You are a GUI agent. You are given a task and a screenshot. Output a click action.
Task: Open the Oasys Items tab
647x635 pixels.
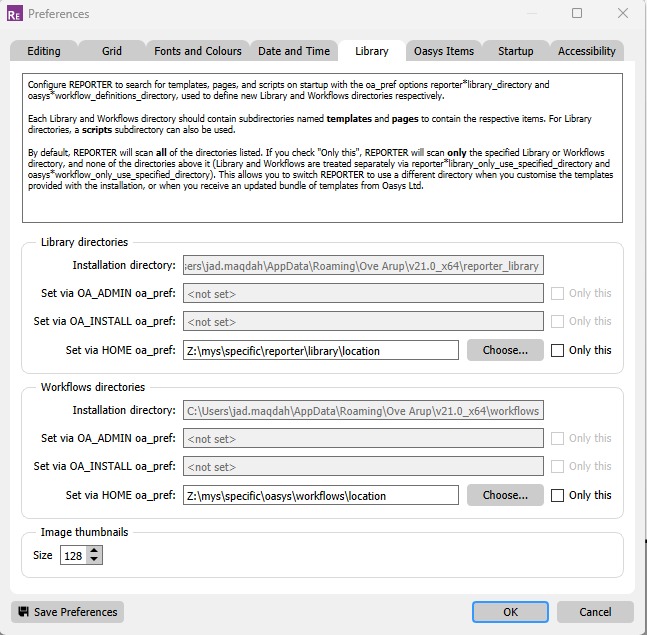point(444,51)
